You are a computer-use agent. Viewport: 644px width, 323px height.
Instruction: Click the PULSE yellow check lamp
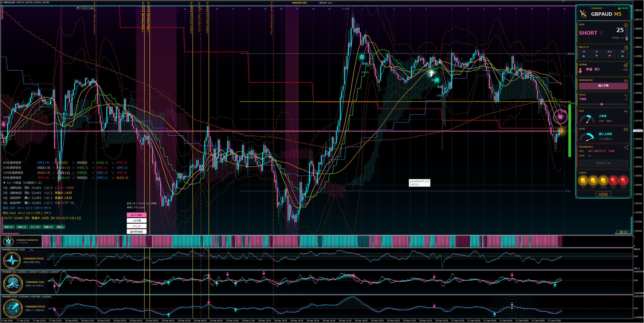point(603,181)
